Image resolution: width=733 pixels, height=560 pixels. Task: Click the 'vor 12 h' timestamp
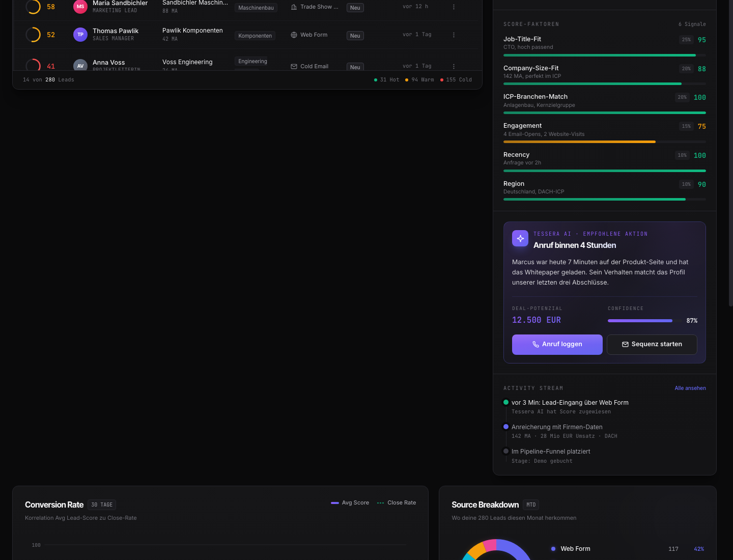pyautogui.click(x=415, y=7)
